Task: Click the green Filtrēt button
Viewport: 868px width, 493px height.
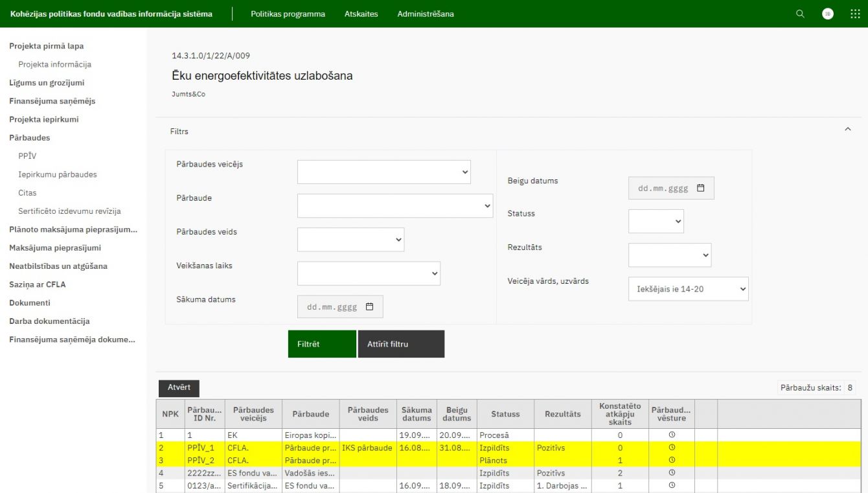Action: point(322,344)
